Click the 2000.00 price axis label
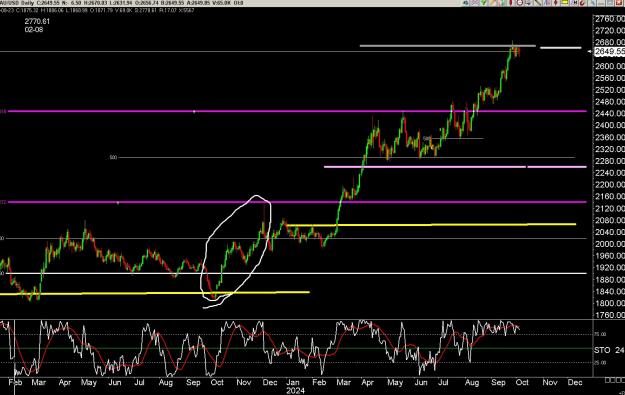Image resolution: width=625 pixels, height=395 pixels. pos(609,244)
